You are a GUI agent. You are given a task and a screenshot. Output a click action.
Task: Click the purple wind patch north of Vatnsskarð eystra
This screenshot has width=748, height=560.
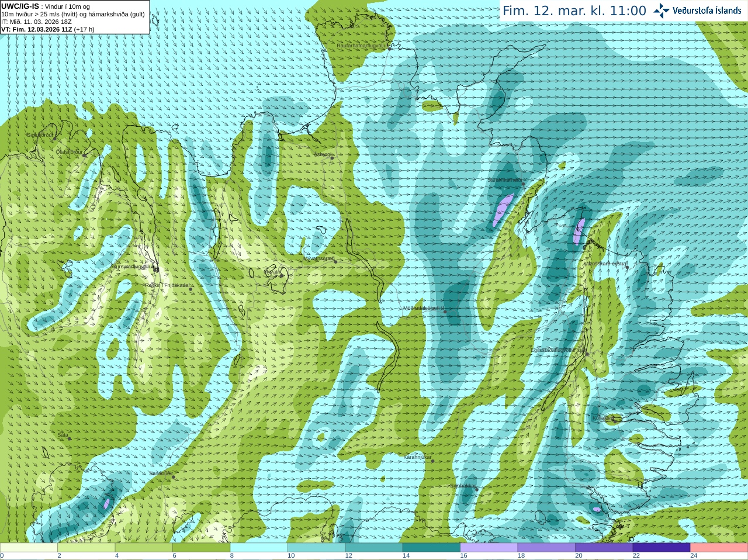579,231
